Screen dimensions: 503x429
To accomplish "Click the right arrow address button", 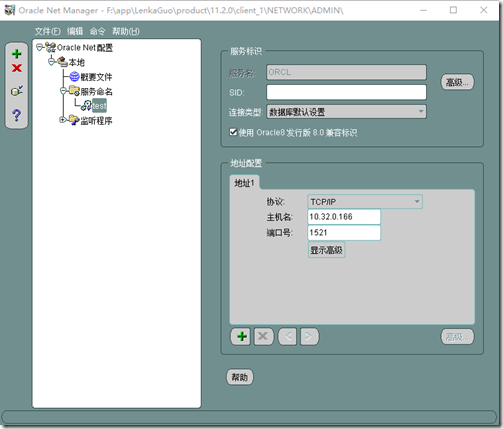I will click(309, 336).
